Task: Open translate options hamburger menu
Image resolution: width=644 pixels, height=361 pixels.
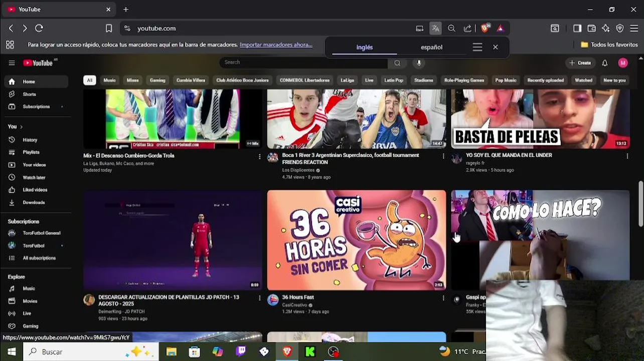Action: (x=477, y=47)
